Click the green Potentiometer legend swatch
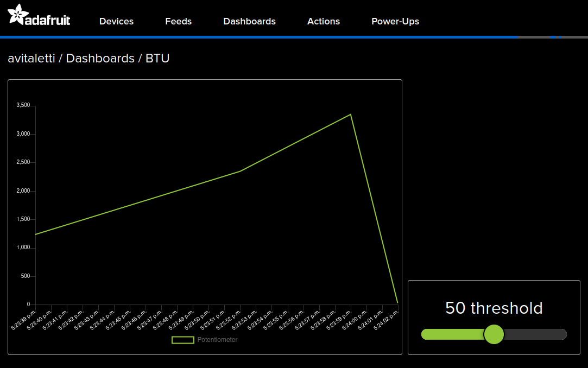This screenshot has height=368, width=588. point(182,340)
